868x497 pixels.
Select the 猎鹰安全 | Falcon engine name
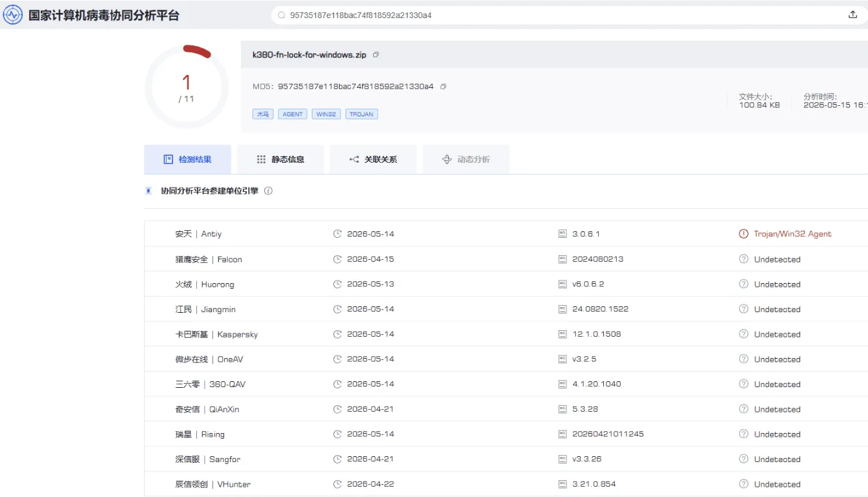(x=209, y=259)
